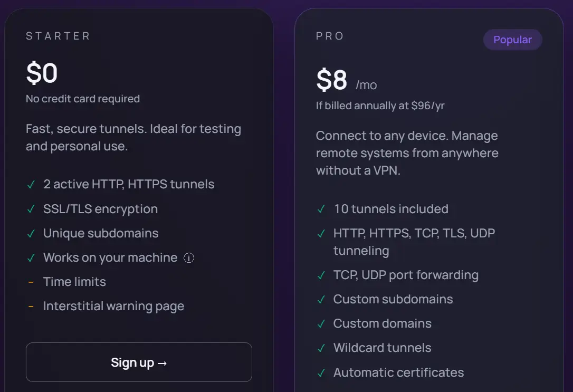Image resolution: width=573 pixels, height=392 pixels.
Task: Click the PRO plan heading
Action: click(x=330, y=36)
